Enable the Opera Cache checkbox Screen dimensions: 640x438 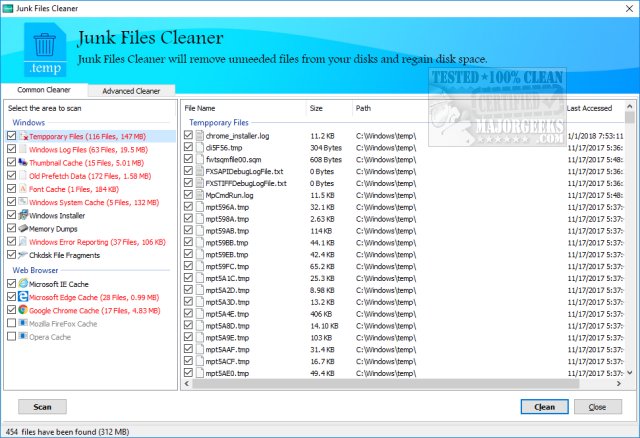pyautogui.click(x=11, y=336)
